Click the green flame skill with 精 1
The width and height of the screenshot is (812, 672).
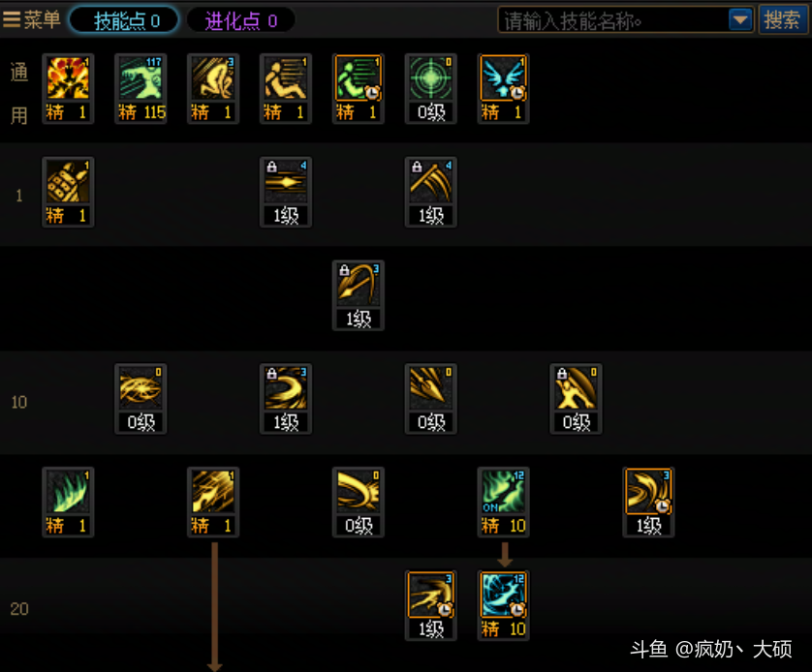pos(68,503)
